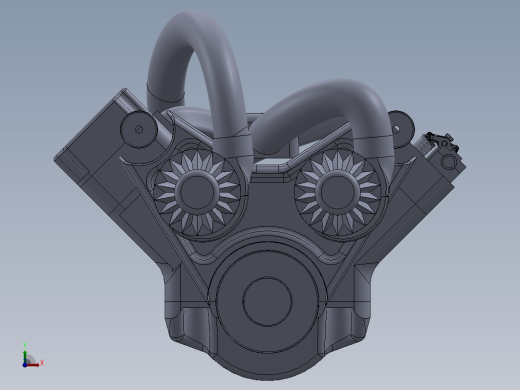Screen dimensions: 520x390
Task: Click the green Y axis of the orientation triad
Action: point(25,355)
